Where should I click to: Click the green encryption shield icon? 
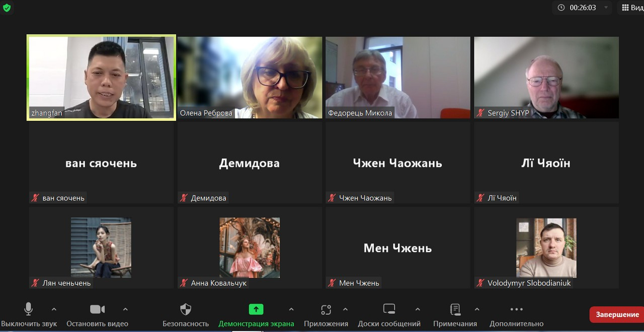[x=7, y=8]
